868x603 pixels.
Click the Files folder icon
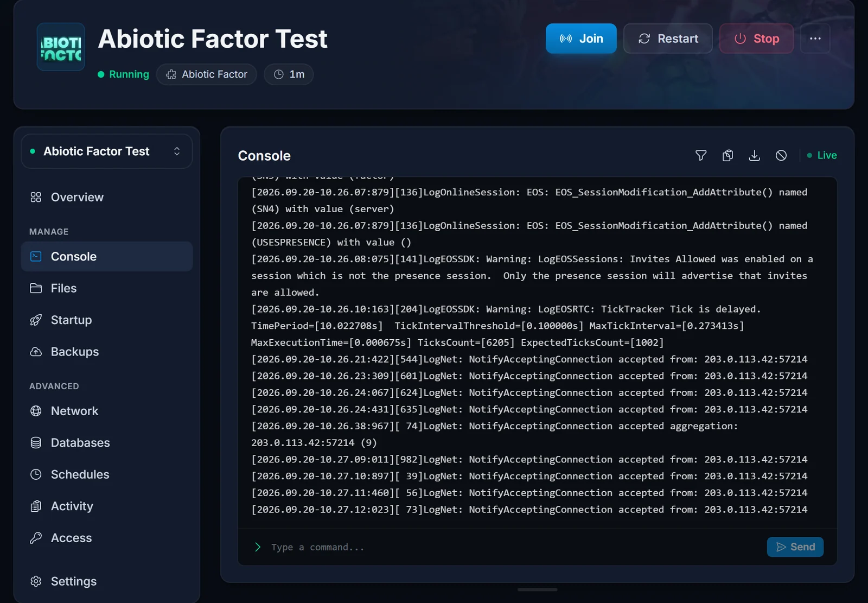tap(36, 288)
